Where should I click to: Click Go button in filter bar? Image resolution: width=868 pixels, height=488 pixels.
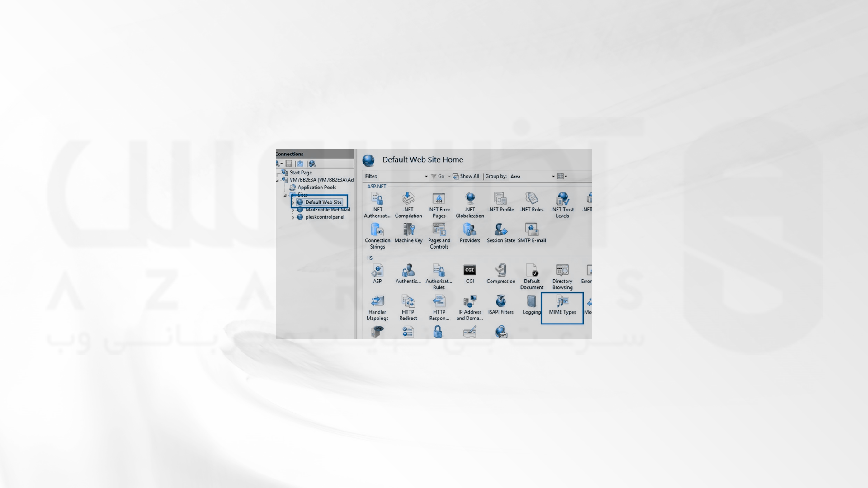point(438,176)
